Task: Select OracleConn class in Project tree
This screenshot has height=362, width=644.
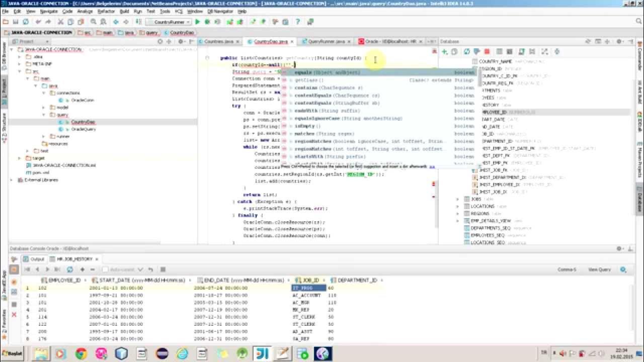Action: [83, 100]
